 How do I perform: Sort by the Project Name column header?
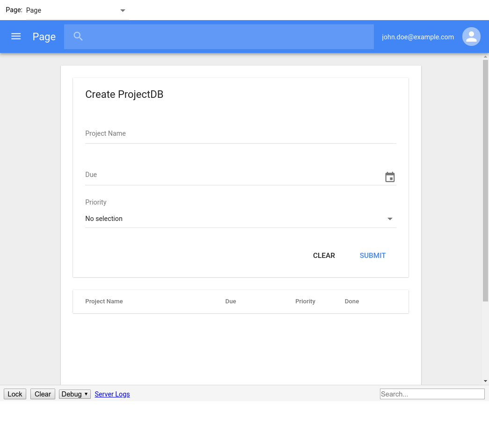click(104, 301)
